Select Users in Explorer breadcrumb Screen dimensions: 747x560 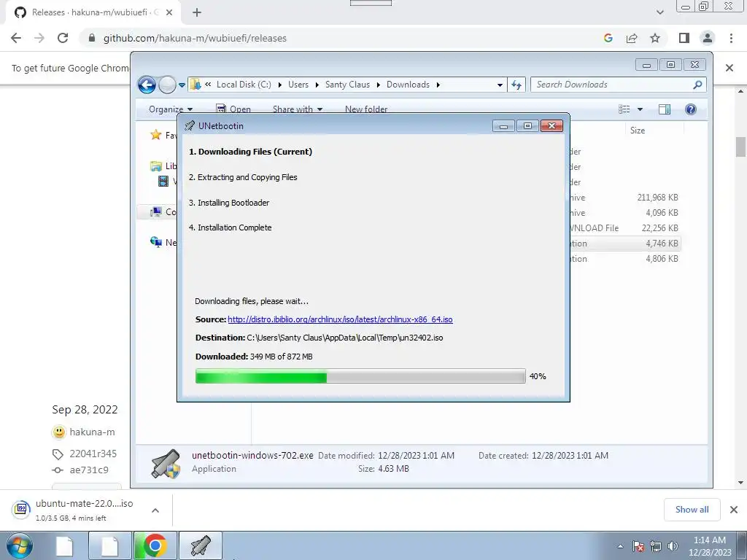pos(298,85)
